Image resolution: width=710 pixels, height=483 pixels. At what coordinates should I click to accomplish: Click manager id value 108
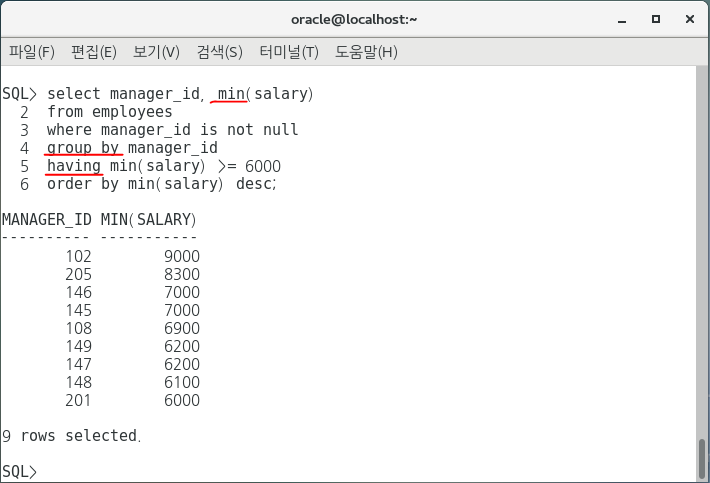(78, 329)
